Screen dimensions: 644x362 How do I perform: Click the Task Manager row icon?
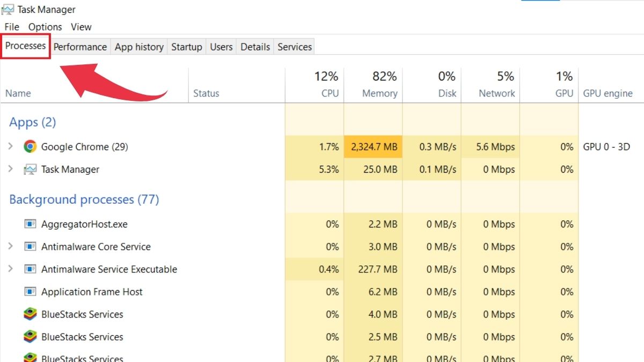point(30,169)
